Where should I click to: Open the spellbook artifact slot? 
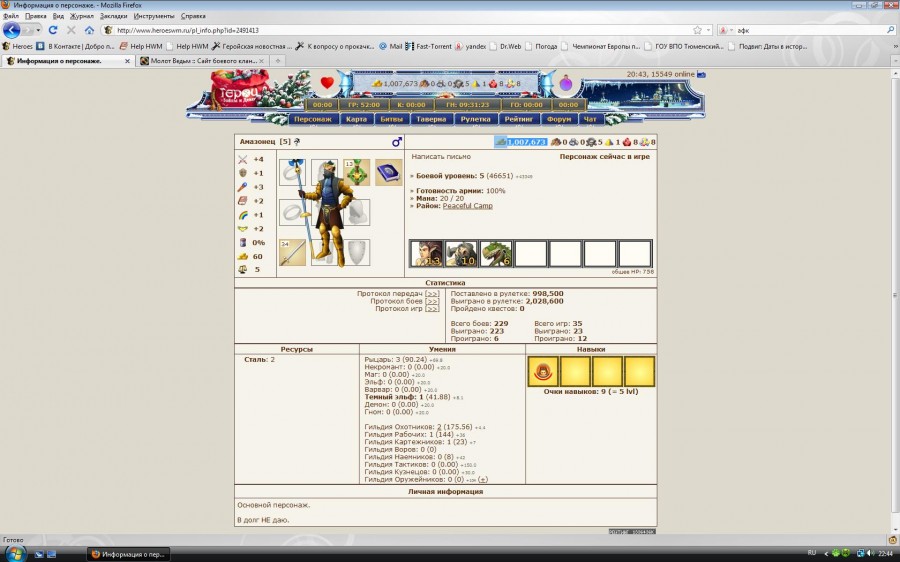coord(389,172)
